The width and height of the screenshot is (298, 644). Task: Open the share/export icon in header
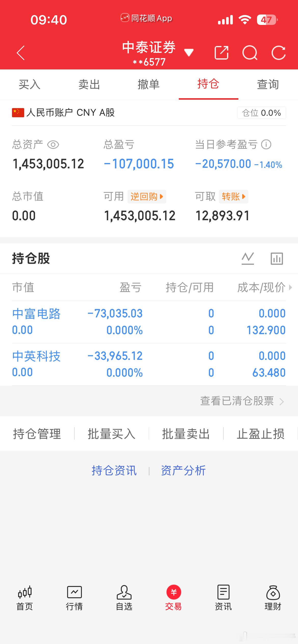click(221, 53)
